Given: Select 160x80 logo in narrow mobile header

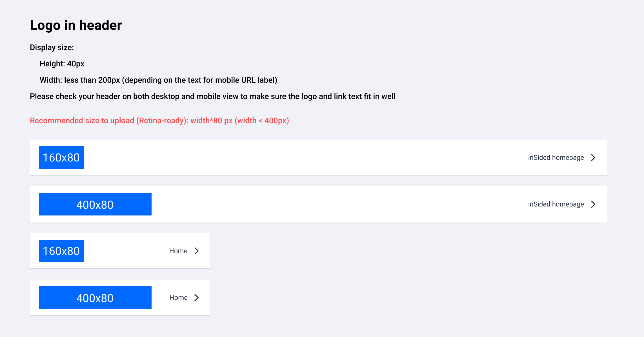Looking at the screenshot, I should click(61, 251).
